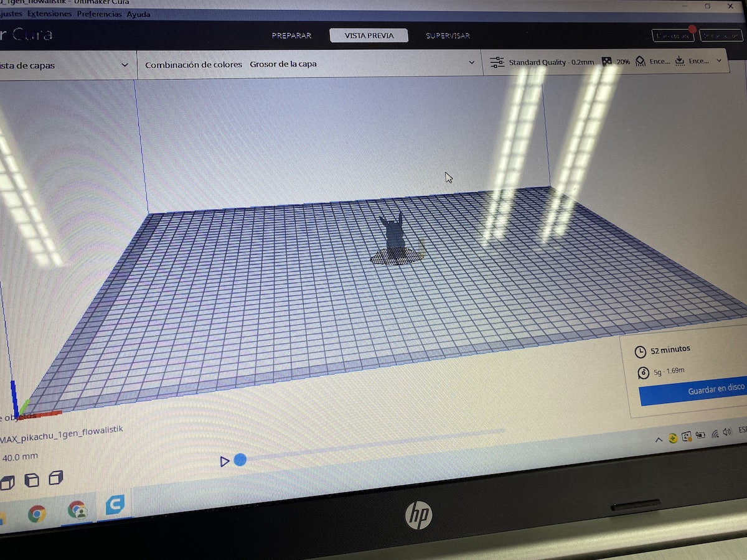Click the build plate adhesion icon

680,61
